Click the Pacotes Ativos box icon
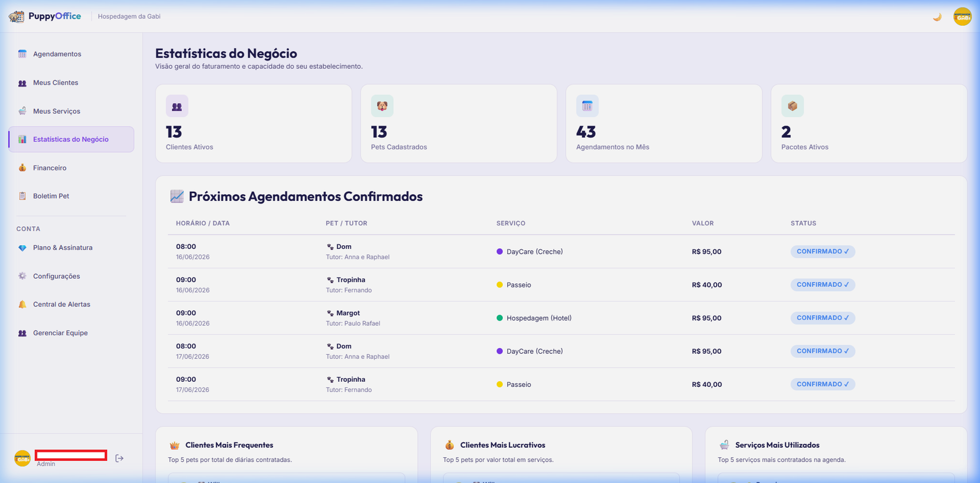The height and width of the screenshot is (483, 980). pos(793,106)
